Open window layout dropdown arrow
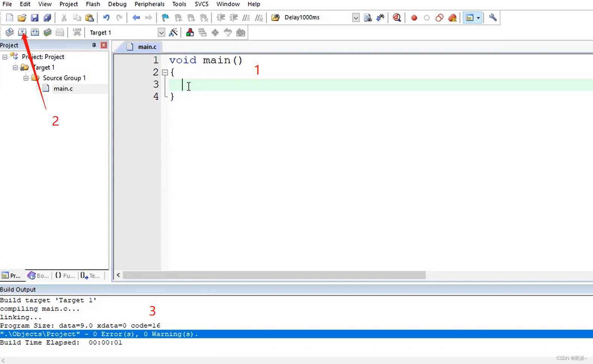 (x=478, y=18)
